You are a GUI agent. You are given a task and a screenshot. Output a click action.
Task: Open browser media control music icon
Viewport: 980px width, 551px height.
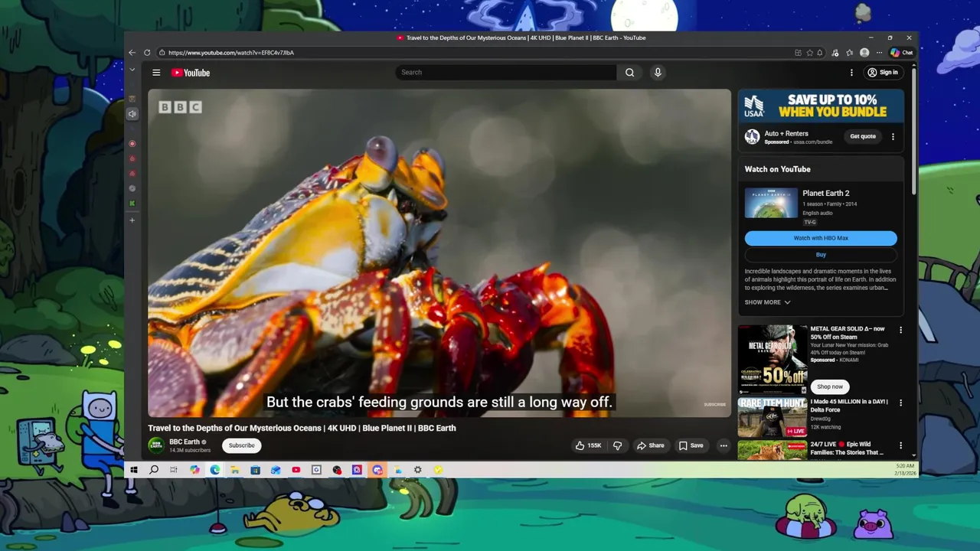pyautogui.click(x=835, y=53)
